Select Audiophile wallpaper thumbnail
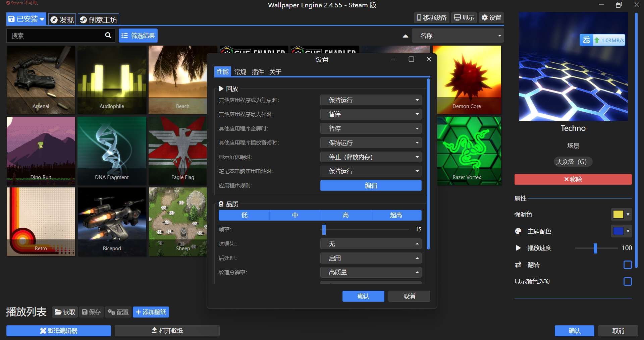Image resolution: width=644 pixels, height=340 pixels. point(112,80)
